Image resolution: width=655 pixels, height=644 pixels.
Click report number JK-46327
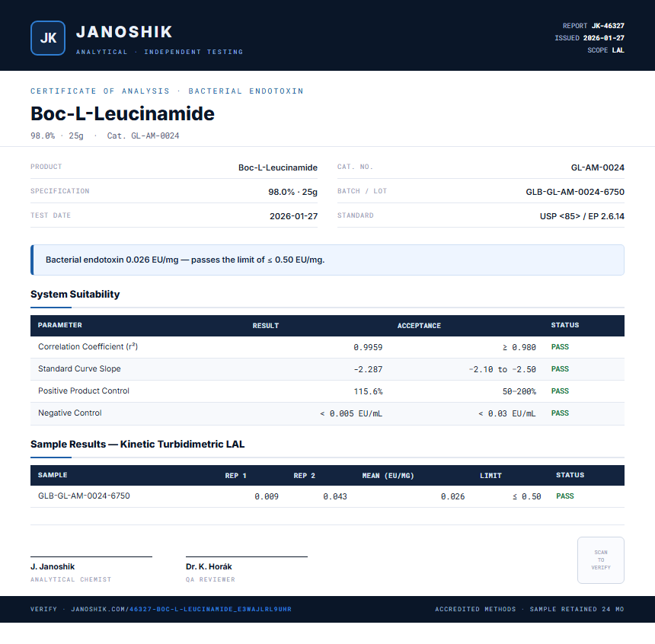pos(608,26)
